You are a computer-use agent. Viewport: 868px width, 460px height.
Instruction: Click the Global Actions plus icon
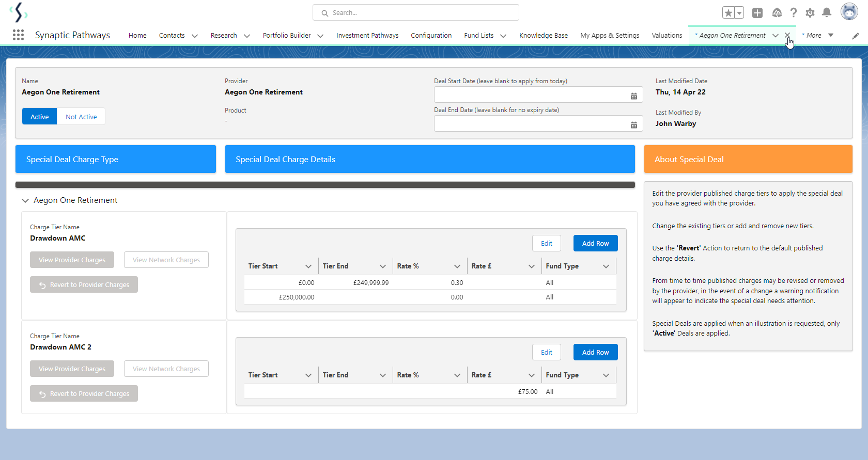(x=757, y=13)
